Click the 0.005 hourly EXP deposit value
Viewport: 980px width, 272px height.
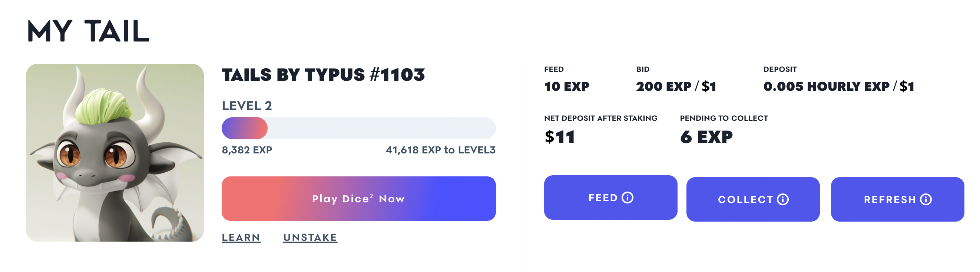click(x=838, y=87)
